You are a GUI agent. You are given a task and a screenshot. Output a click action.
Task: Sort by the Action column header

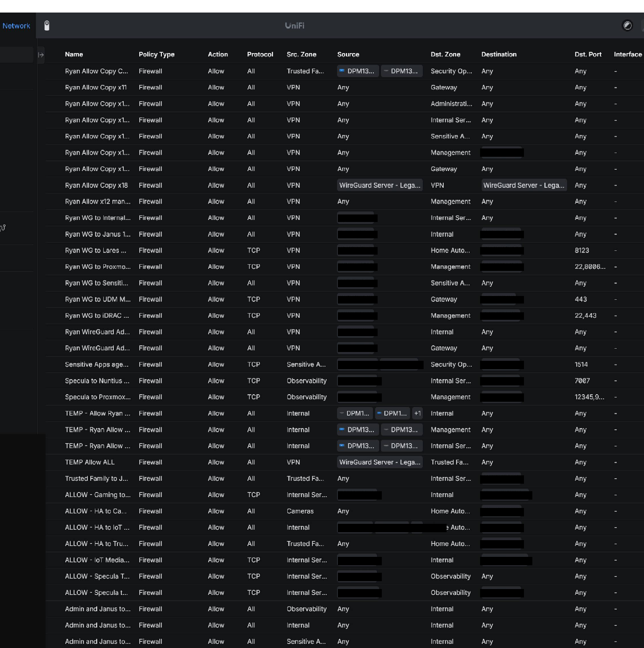pos(218,54)
